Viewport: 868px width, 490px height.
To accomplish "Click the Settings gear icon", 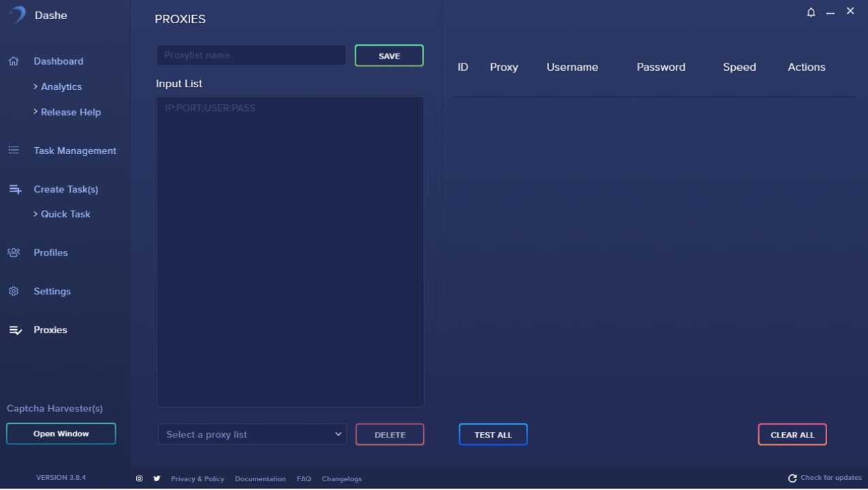I will [14, 291].
